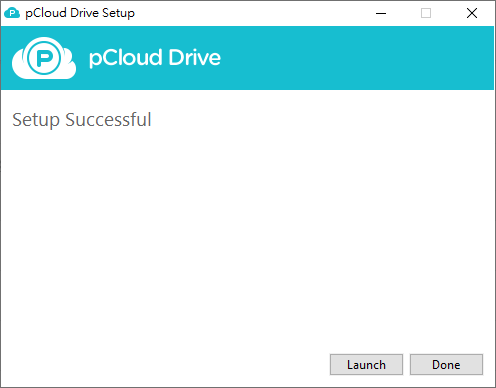Viewport: 496px width, 388px height.
Task: Click the small pCloud icon in title bar
Action: click(12, 13)
